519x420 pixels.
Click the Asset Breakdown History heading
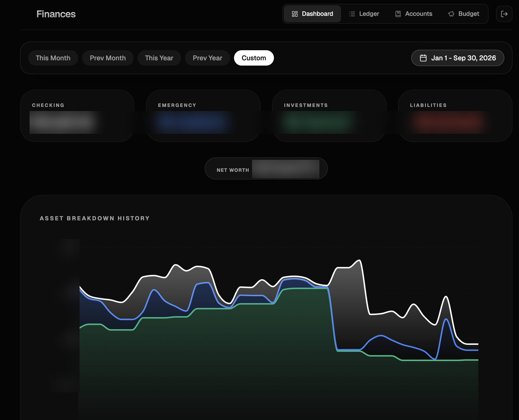(95, 218)
